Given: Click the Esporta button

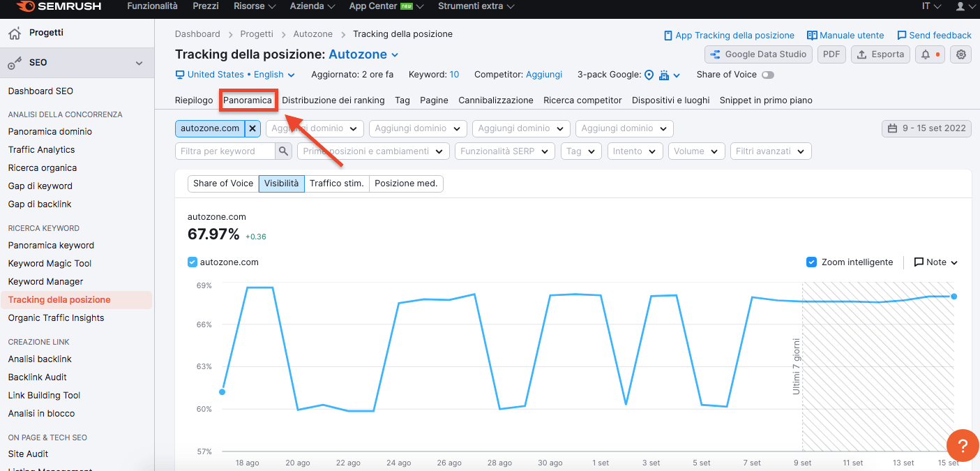Looking at the screenshot, I should point(880,54).
